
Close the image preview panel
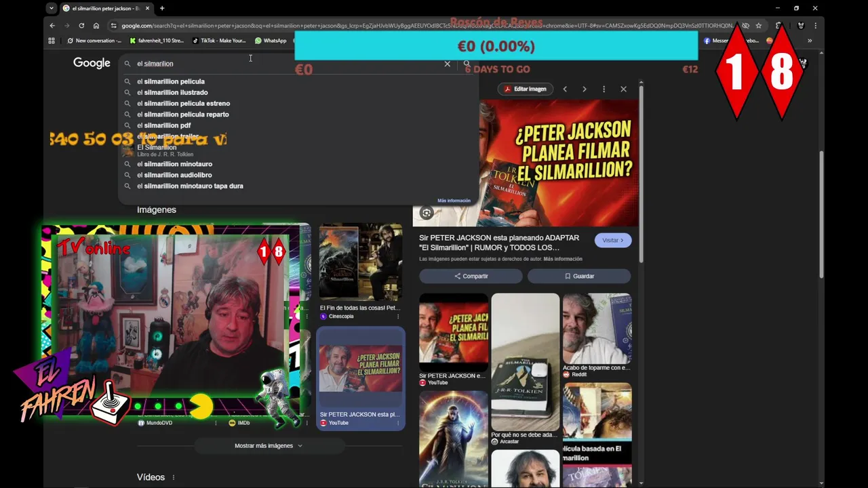tap(623, 89)
